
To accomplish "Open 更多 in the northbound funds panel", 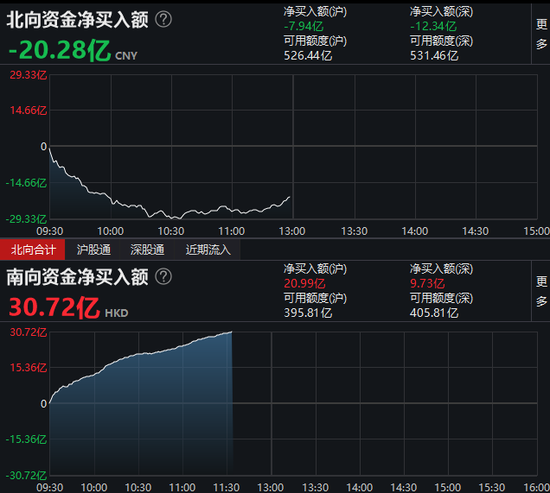I will (x=541, y=34).
